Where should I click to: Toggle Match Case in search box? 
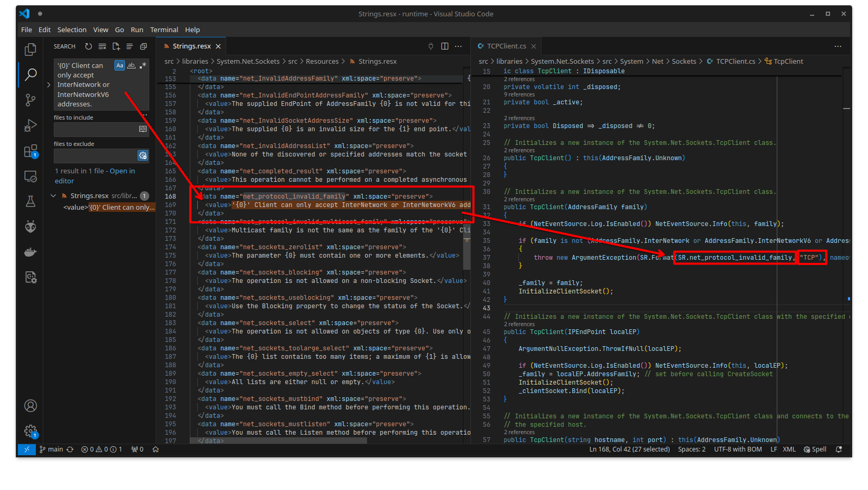120,65
